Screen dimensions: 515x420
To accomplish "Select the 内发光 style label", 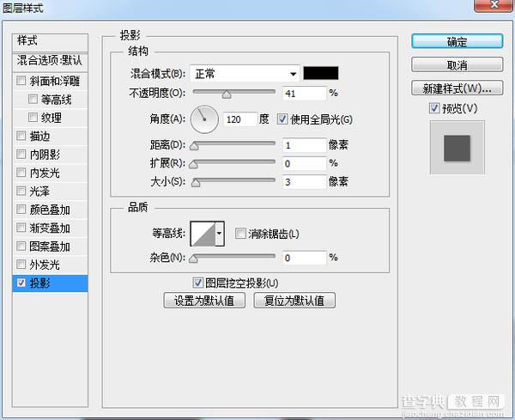I will coord(45,173).
